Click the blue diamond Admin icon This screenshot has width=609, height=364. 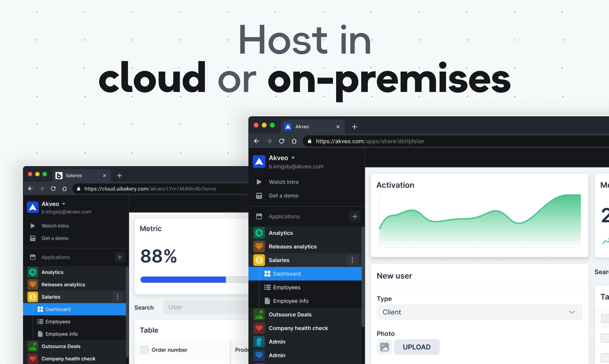click(259, 355)
